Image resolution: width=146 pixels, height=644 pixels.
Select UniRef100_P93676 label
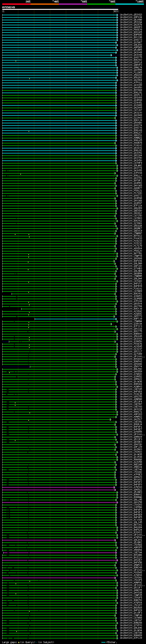131,344
